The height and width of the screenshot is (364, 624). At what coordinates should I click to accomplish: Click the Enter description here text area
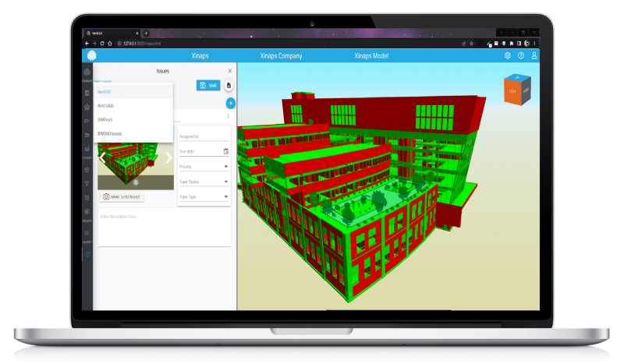pyautogui.click(x=165, y=228)
